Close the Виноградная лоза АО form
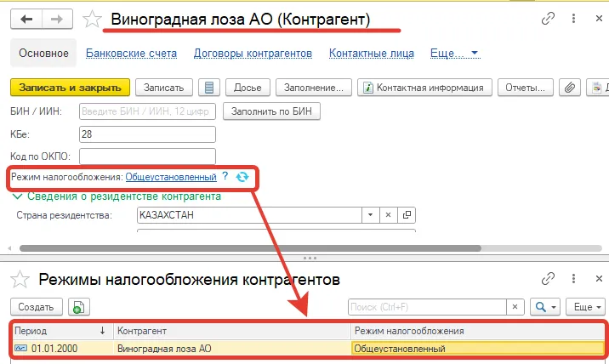This screenshot has width=609, height=364. pos(599,18)
